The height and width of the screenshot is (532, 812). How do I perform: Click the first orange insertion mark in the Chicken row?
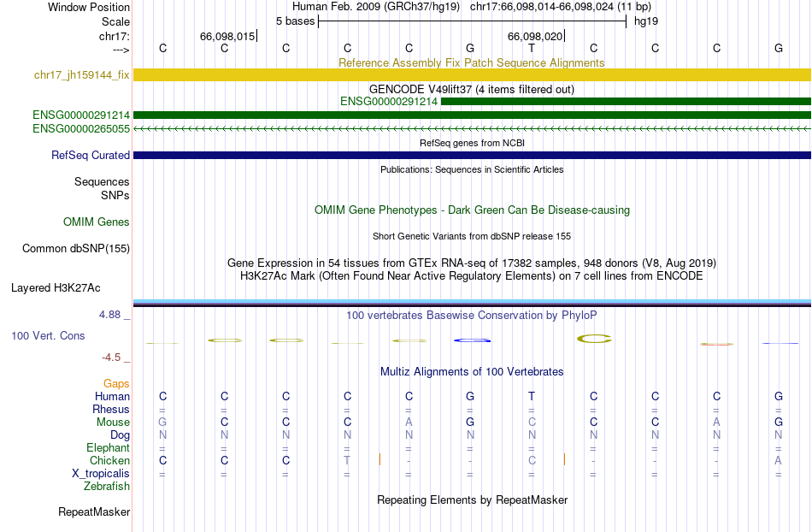[x=380, y=459]
